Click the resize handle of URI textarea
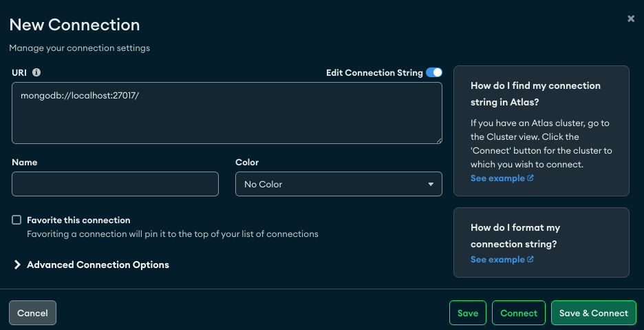The width and height of the screenshot is (644, 330). point(438,140)
